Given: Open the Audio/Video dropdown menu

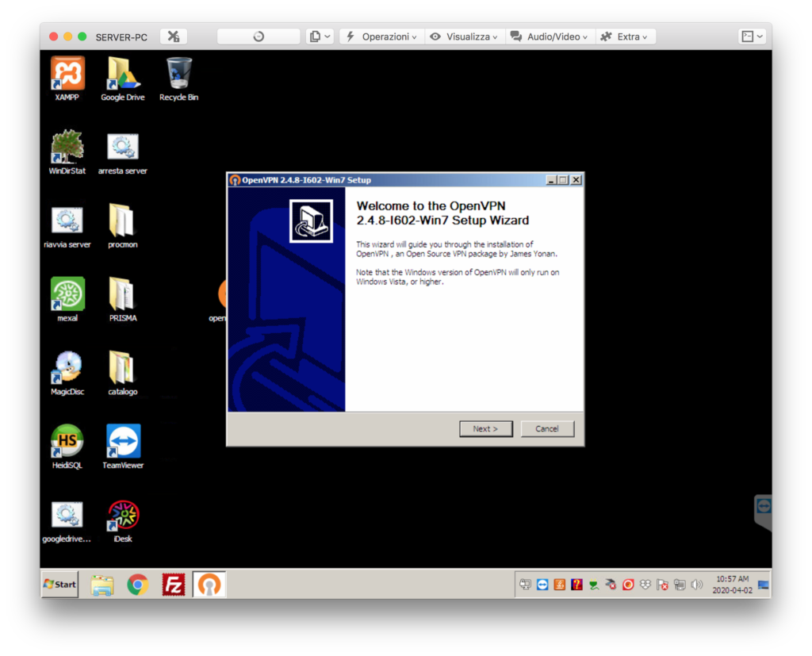Looking at the screenshot, I should tap(550, 36).
